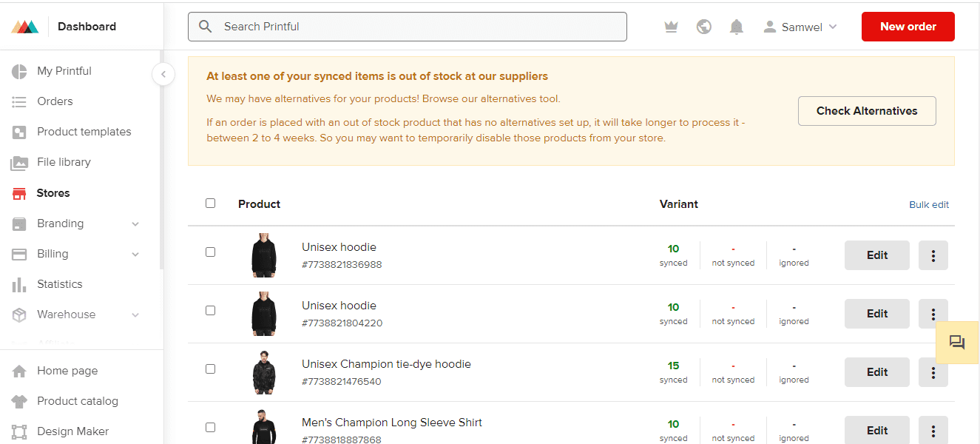Image resolution: width=980 pixels, height=444 pixels.
Task: Edit Men's Champion Long Sleeve Shirt
Action: [x=877, y=431]
